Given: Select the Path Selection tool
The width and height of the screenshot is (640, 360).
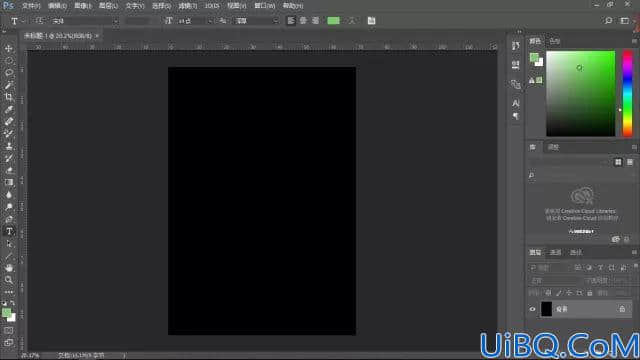Looking at the screenshot, I should click(x=9, y=244).
